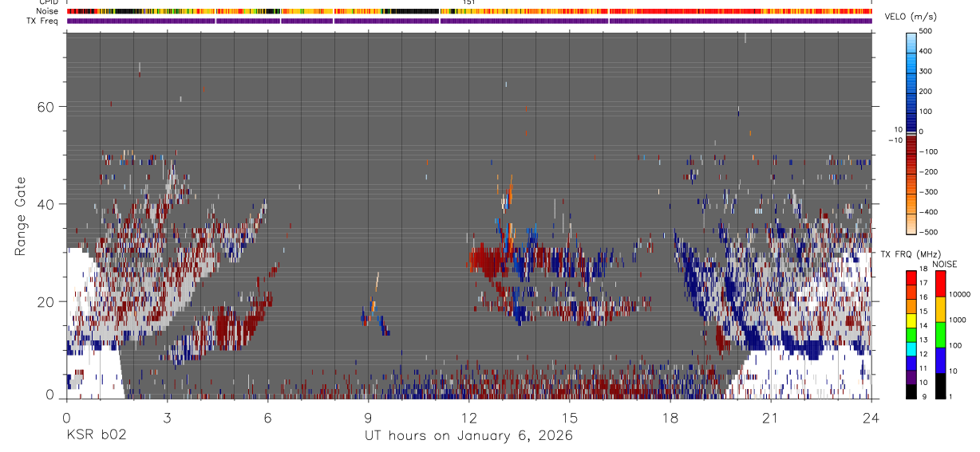Click the 9 UT hour tick label
This screenshot has width=980, height=452.
coord(368,417)
